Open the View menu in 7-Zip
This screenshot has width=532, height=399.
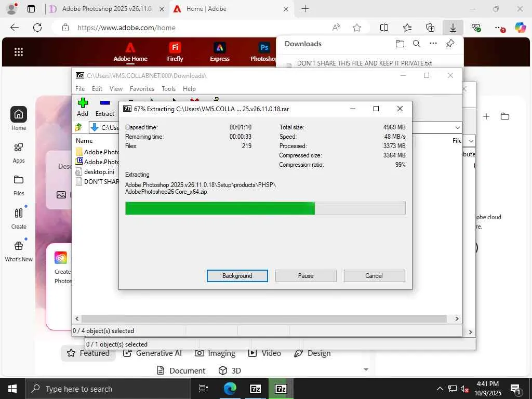(116, 88)
